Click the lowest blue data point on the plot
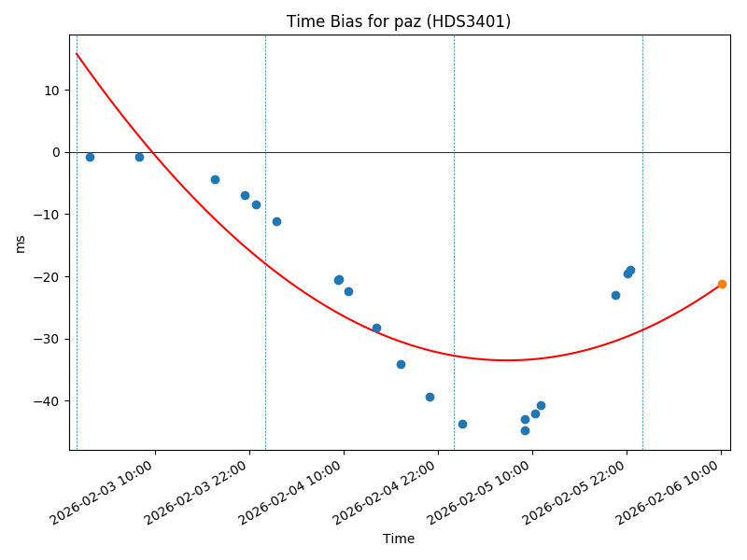This screenshot has height=560, width=747. pyautogui.click(x=525, y=430)
